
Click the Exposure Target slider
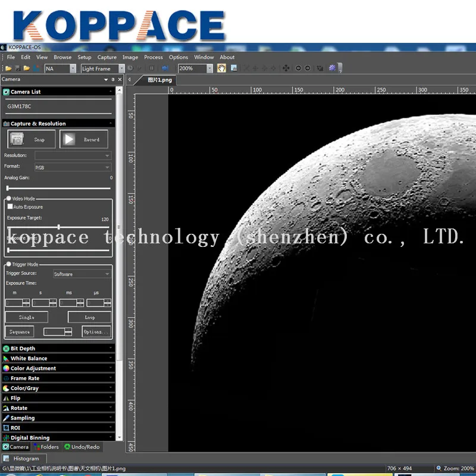click(x=58, y=227)
